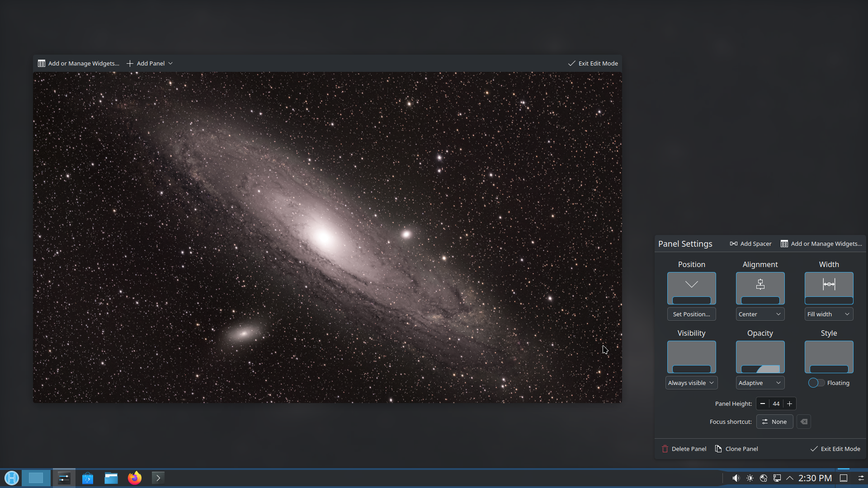Open the Dolphin file manager icon

tap(111, 478)
